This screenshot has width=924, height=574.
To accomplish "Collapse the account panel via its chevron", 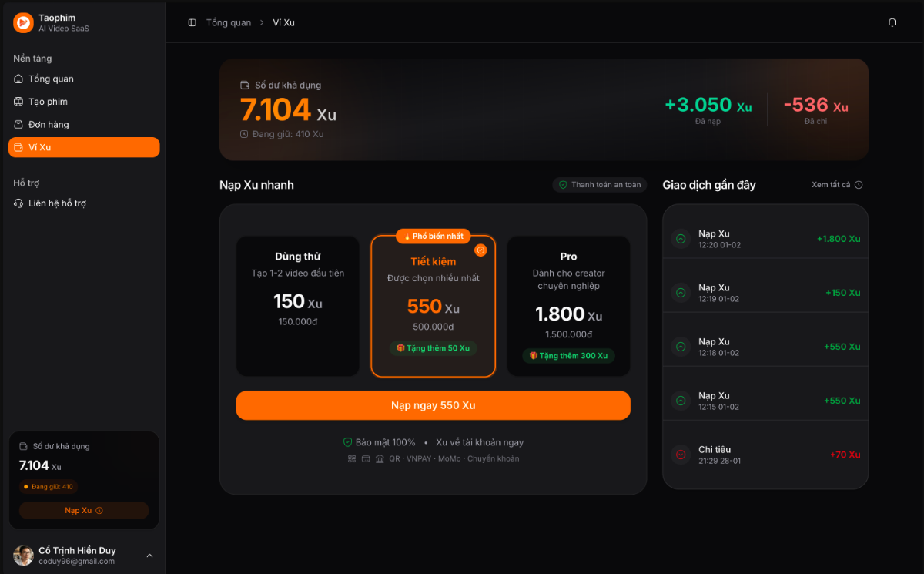I will 149,555.
